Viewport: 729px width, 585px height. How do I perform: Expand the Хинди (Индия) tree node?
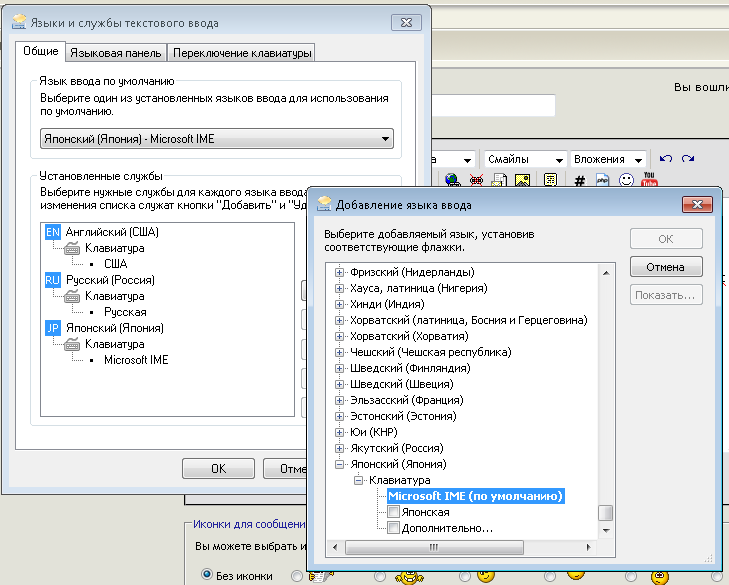[x=340, y=304]
